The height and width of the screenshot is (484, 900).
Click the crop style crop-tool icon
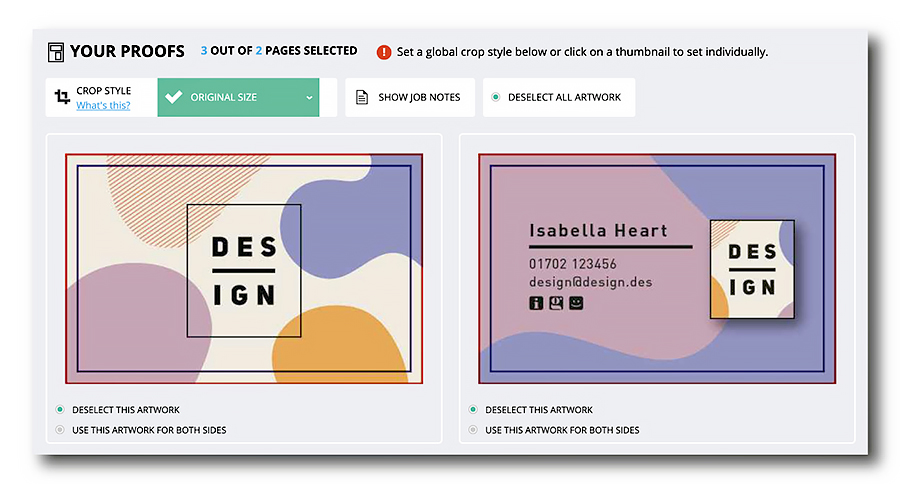point(62,96)
